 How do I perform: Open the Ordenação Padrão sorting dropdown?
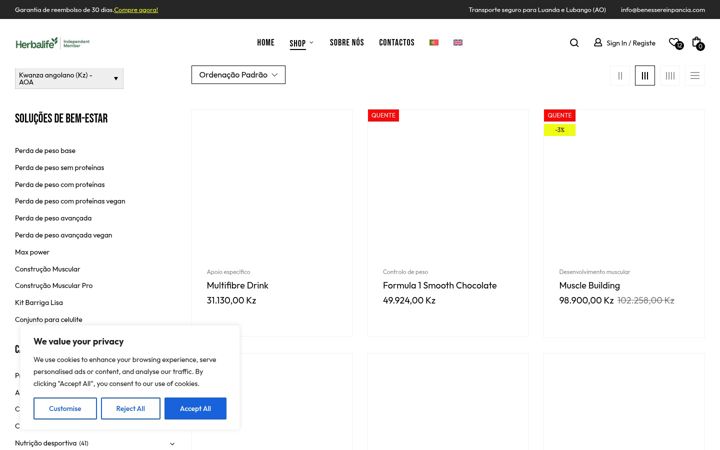238,75
